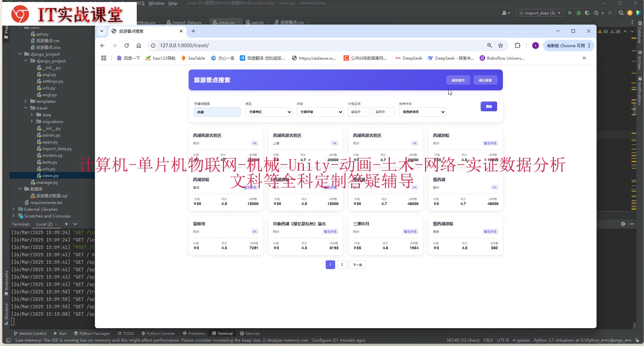Open PyCharm search everywhere magnifier

(x=621, y=13)
